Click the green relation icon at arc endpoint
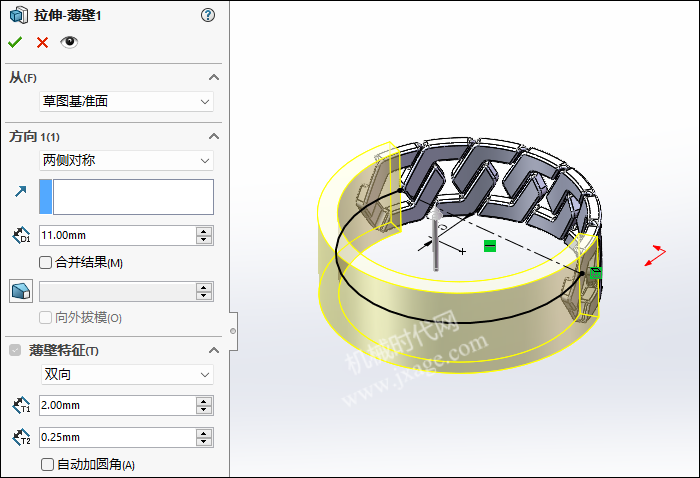The height and width of the screenshot is (478, 700). (x=596, y=273)
